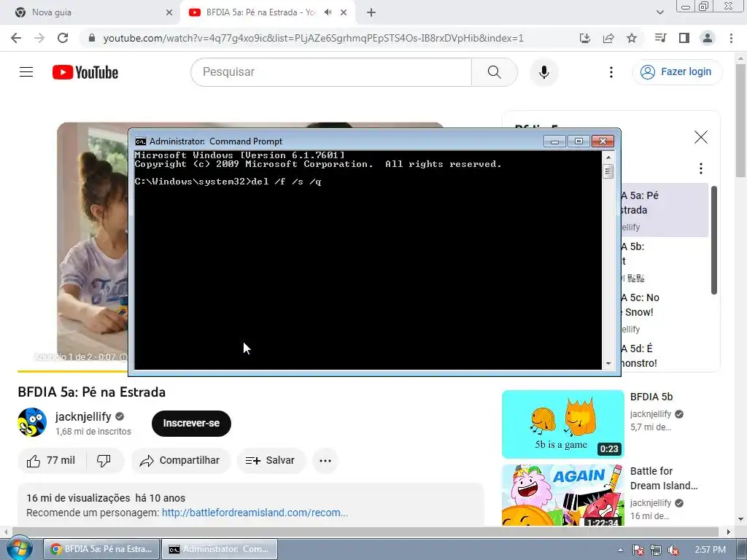Click the ad info icon on video
Screen dimensions: 747x560
(x=123, y=357)
